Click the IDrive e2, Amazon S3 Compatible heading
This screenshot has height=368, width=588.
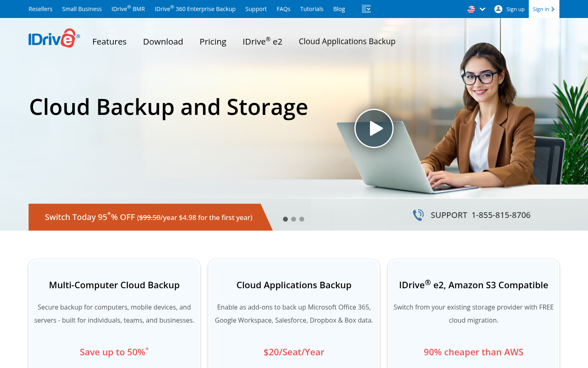(x=474, y=285)
